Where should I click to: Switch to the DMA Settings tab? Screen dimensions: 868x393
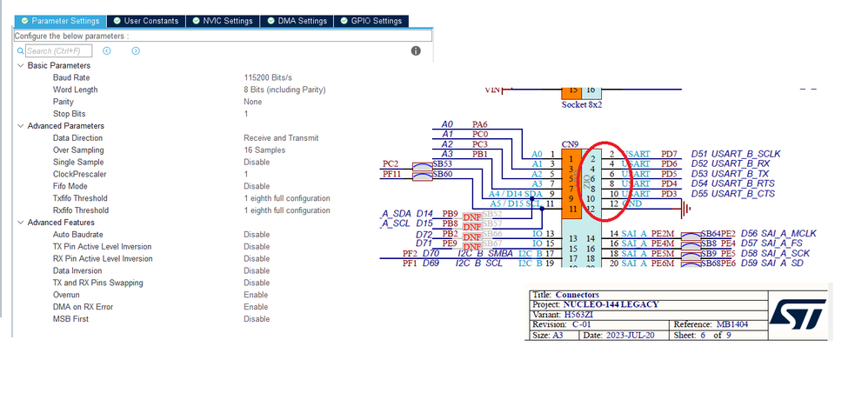(297, 21)
